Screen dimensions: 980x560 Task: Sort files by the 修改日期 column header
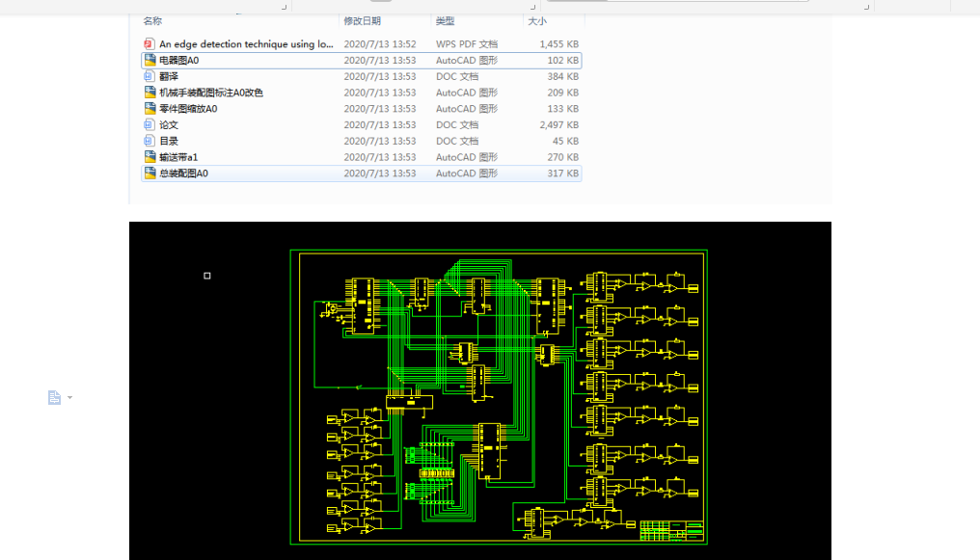pyautogui.click(x=362, y=20)
